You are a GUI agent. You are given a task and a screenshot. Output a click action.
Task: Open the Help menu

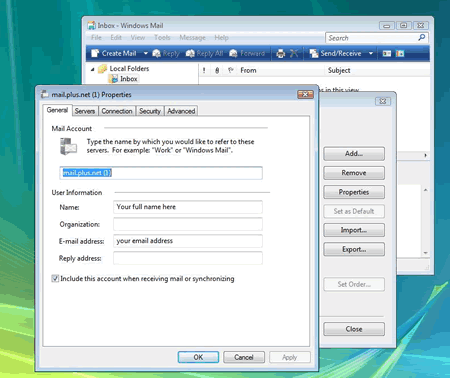point(221,37)
